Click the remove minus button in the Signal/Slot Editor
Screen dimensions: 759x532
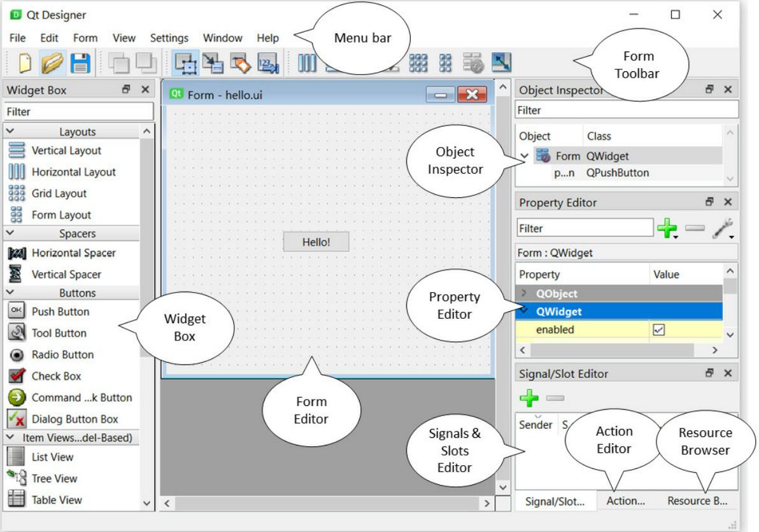click(x=555, y=398)
